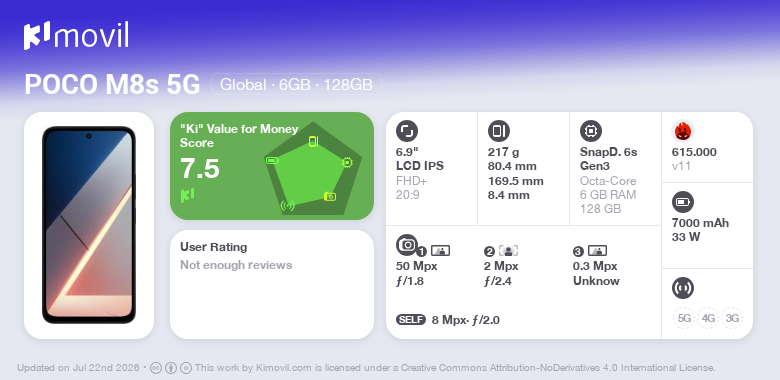Click the camera icon on the radar chart

[x=329, y=196]
